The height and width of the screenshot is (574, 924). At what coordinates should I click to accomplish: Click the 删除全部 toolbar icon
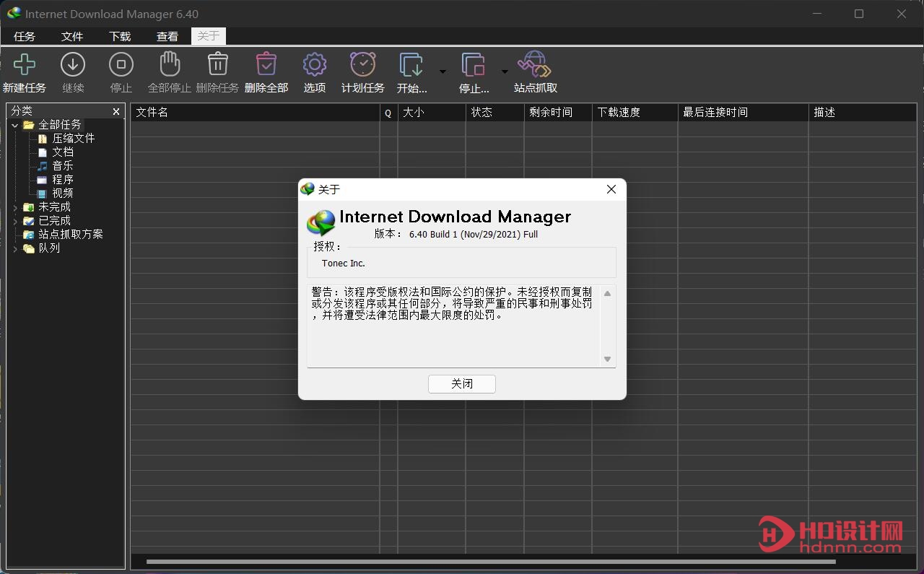point(266,64)
